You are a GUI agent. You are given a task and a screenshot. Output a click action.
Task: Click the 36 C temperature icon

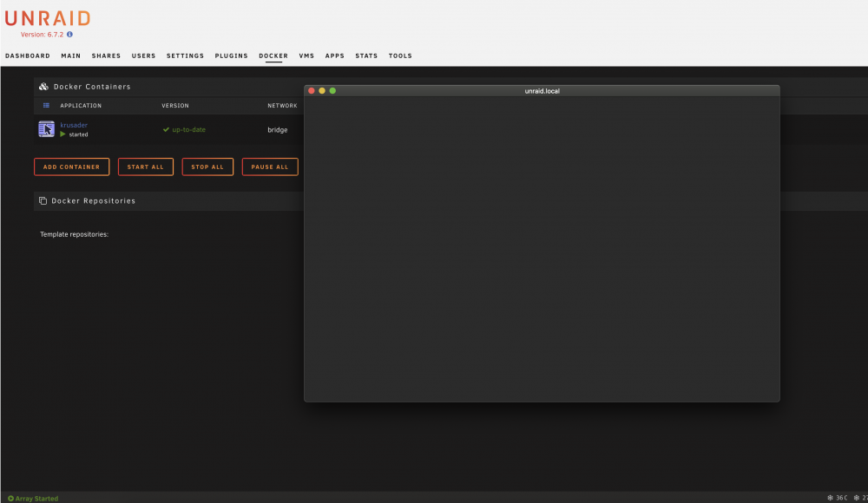pyautogui.click(x=830, y=498)
